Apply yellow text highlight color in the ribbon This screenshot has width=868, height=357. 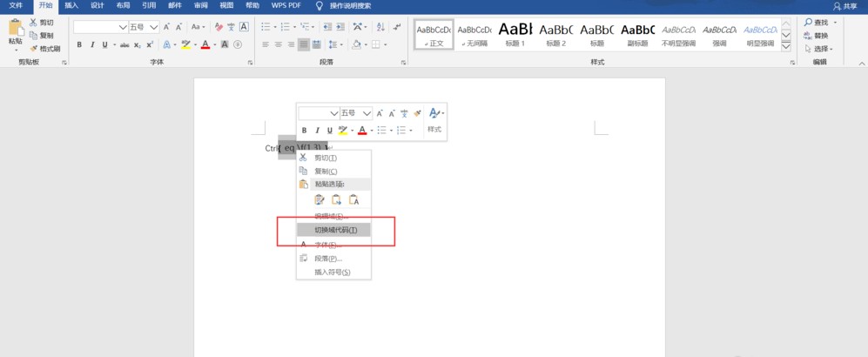[x=185, y=44]
